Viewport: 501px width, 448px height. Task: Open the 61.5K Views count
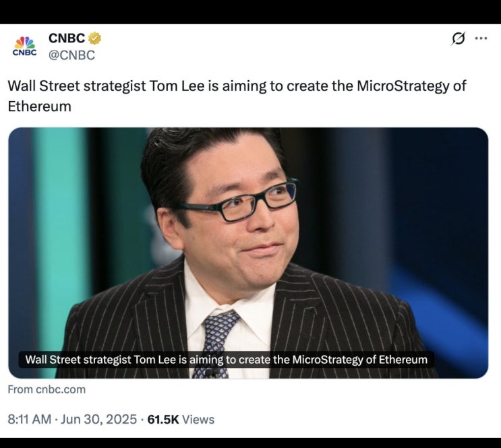point(181,419)
